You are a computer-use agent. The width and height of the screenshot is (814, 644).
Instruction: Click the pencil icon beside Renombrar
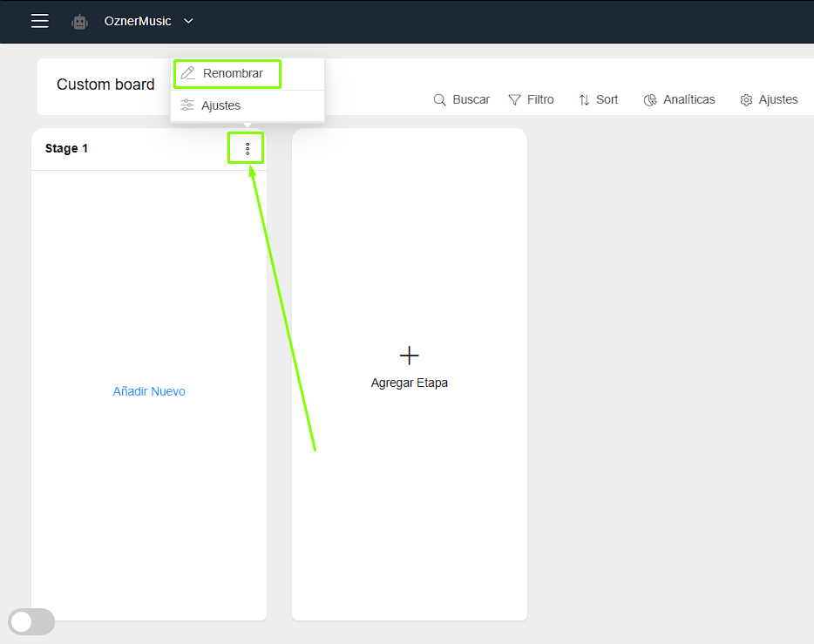(187, 73)
